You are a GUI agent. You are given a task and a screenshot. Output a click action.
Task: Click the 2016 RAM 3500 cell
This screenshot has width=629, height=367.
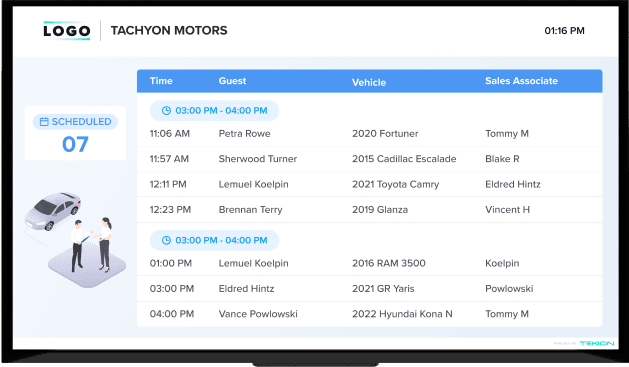pyautogui.click(x=389, y=264)
